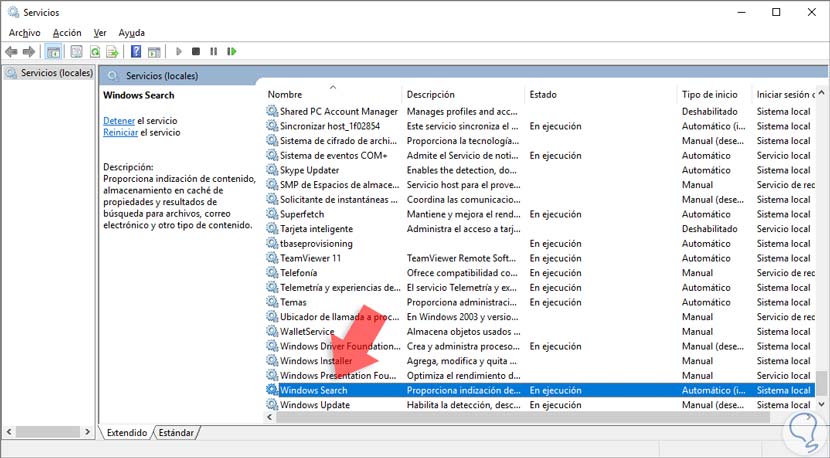The width and height of the screenshot is (830, 458).
Task: Click Deshabilitado for Shared PC Account Manager
Action: pyautogui.click(x=710, y=111)
